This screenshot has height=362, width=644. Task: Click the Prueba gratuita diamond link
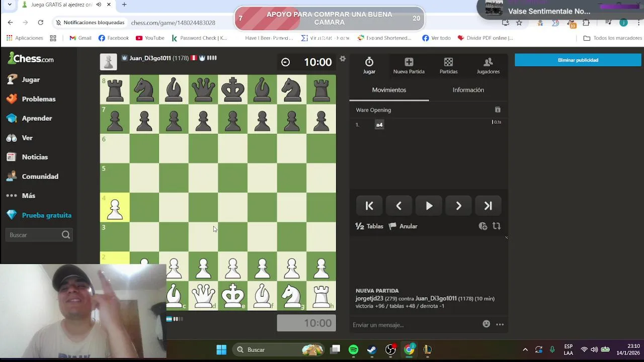click(x=39, y=215)
